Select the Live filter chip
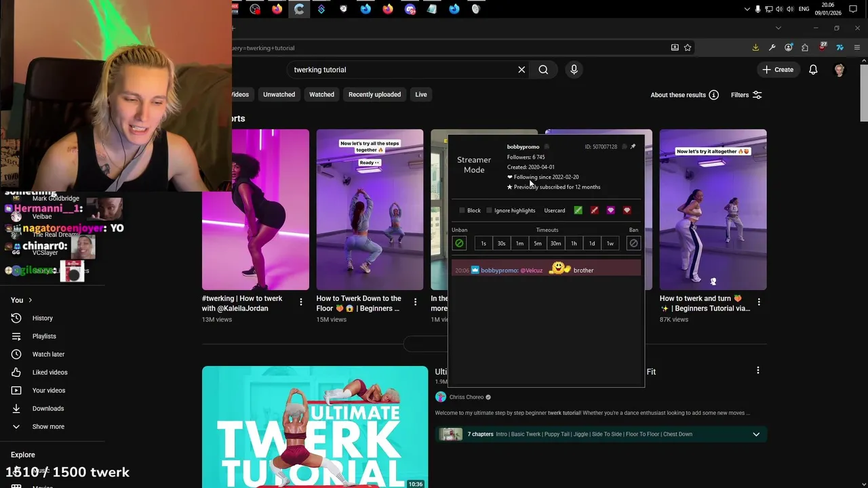Image resolution: width=868 pixels, height=488 pixels. (421, 94)
